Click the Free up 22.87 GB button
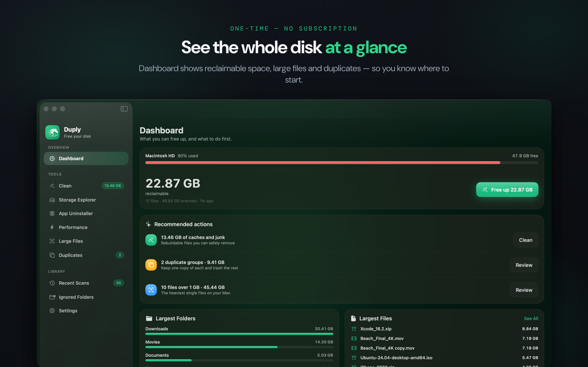This screenshot has height=367, width=588. [x=507, y=190]
